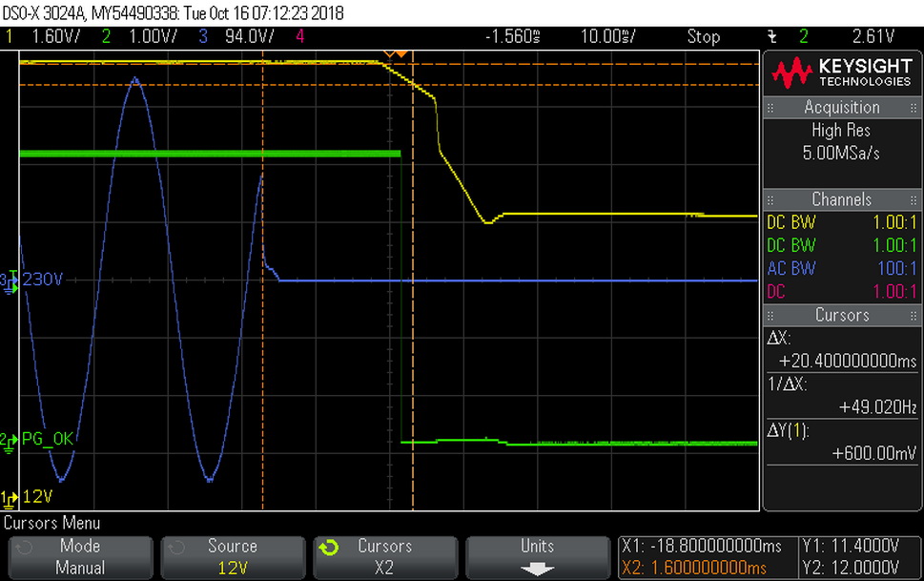Click the Keysight Technologies logo
This screenshot has width=924, height=581.
click(x=841, y=73)
